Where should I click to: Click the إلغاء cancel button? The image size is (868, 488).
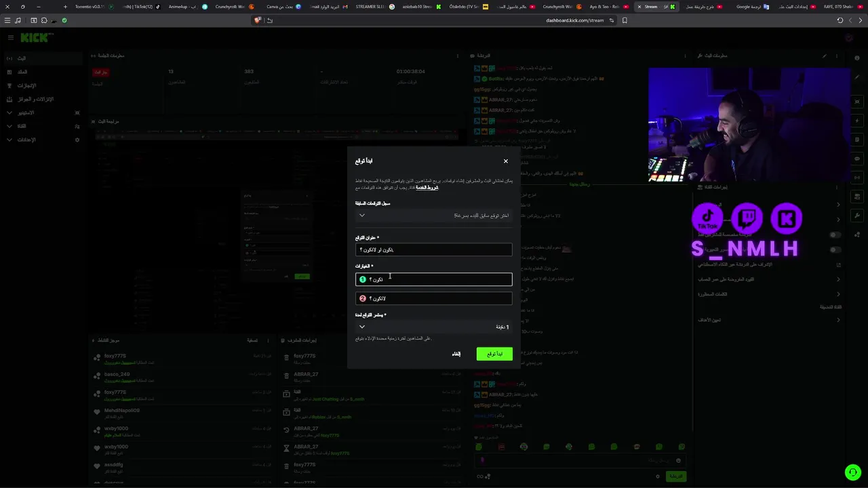(x=456, y=354)
